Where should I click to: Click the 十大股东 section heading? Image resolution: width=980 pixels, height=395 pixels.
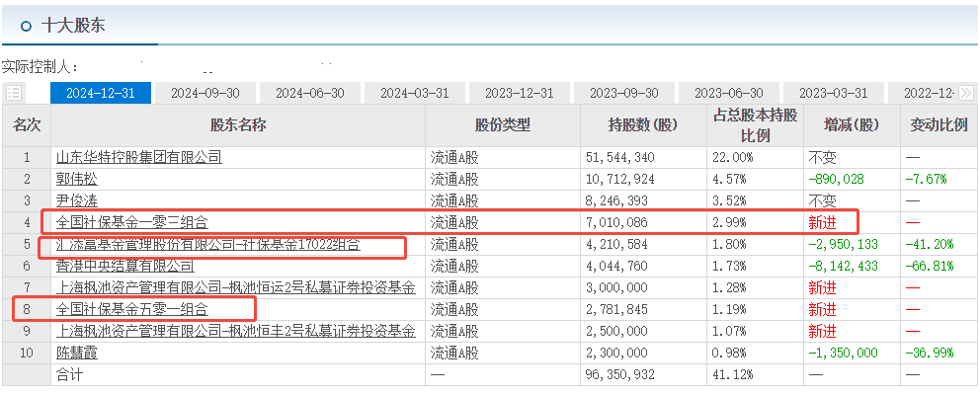pyautogui.click(x=73, y=25)
